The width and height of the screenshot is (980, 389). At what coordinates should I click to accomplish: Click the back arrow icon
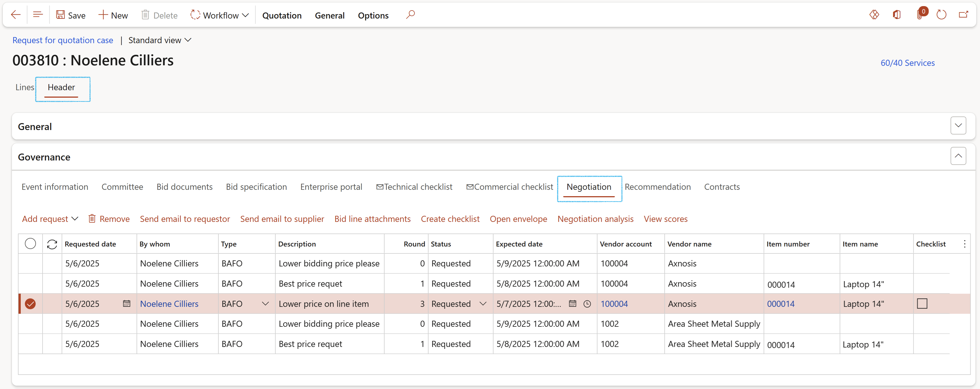(x=15, y=15)
